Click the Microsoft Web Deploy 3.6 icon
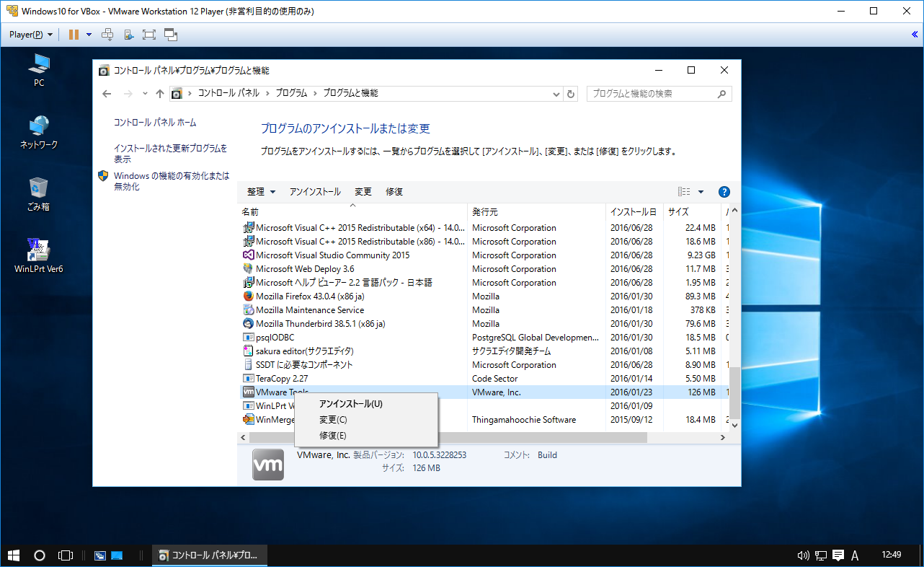This screenshot has height=567, width=924. pyautogui.click(x=249, y=269)
